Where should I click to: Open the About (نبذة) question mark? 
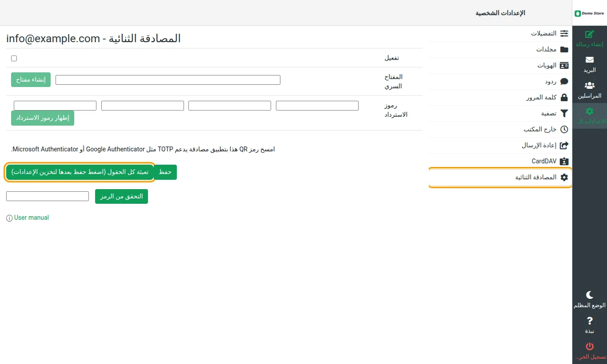click(590, 325)
